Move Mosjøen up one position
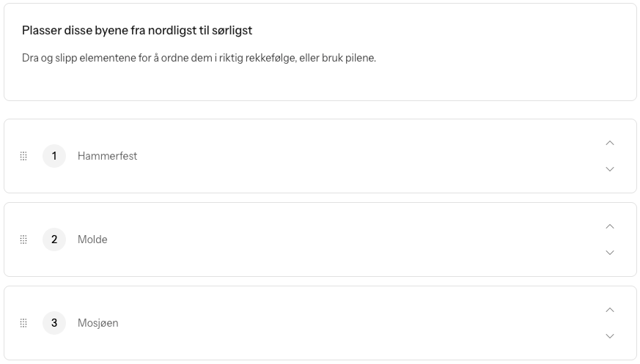Viewport: 640px width, 364px height. coord(610,310)
